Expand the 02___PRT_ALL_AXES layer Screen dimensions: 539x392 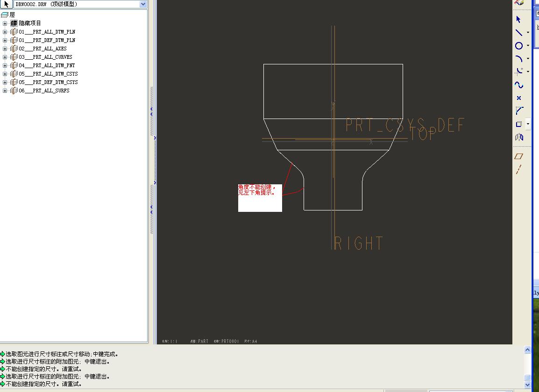click(x=5, y=49)
